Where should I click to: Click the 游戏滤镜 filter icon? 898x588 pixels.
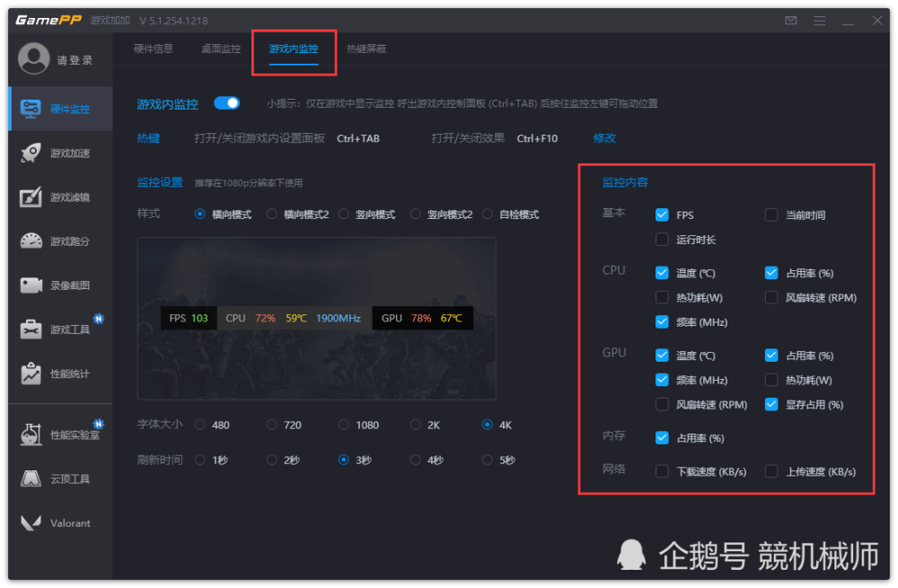tap(31, 197)
